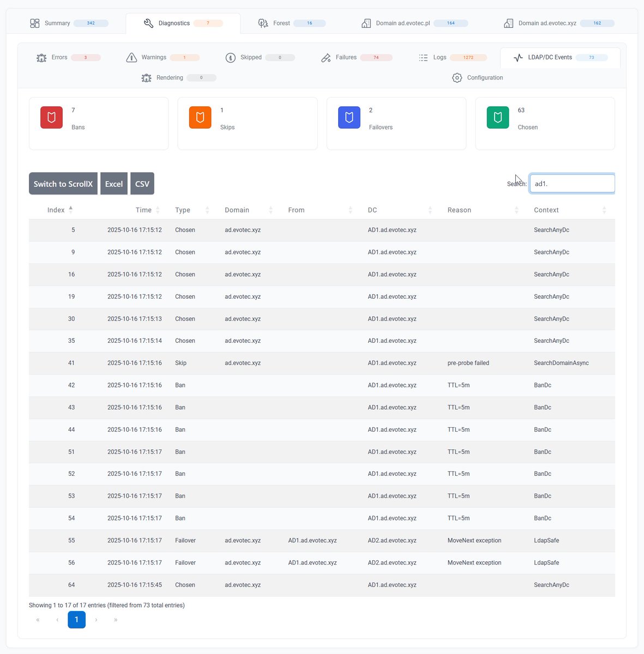
Task: Click the Errors bug icon
Action: click(x=41, y=58)
